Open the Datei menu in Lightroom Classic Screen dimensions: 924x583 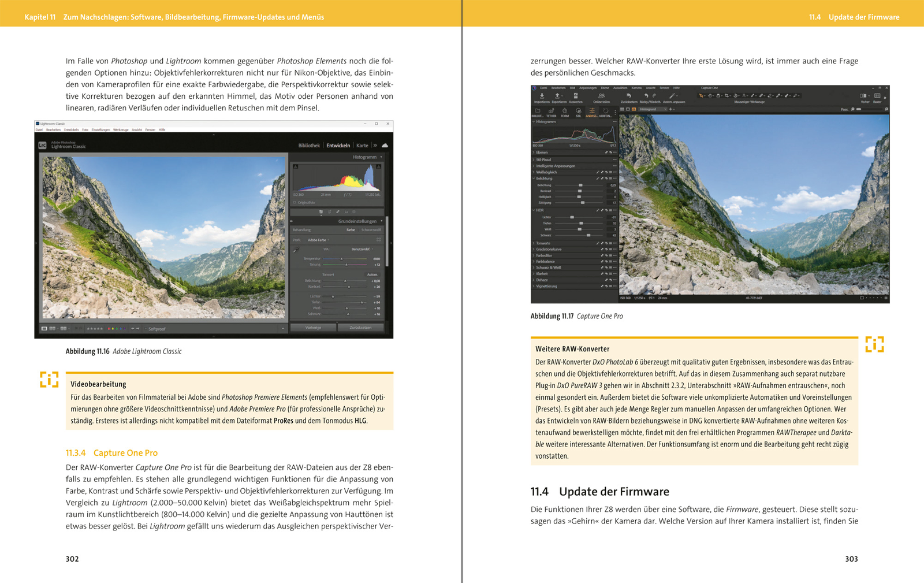[x=39, y=130]
